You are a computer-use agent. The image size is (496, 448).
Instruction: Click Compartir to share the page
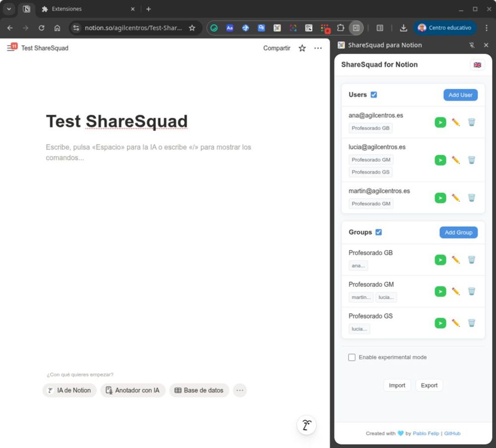[x=277, y=48]
